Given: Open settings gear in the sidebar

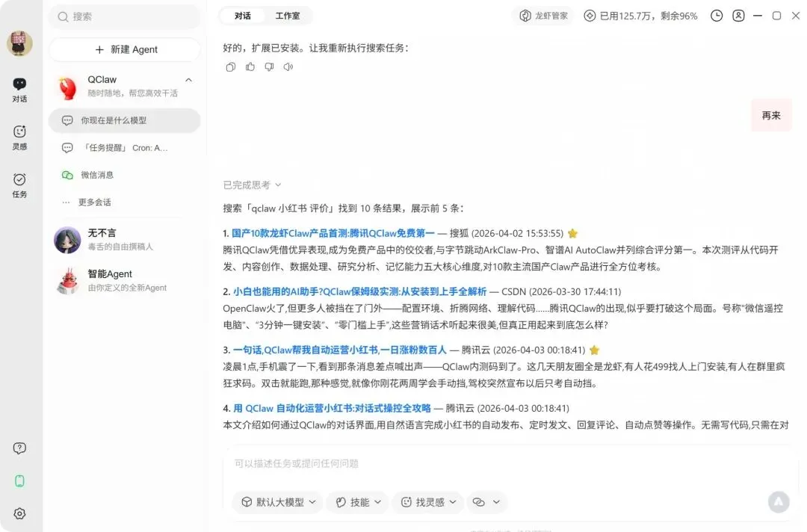Looking at the screenshot, I should click(x=19, y=513).
